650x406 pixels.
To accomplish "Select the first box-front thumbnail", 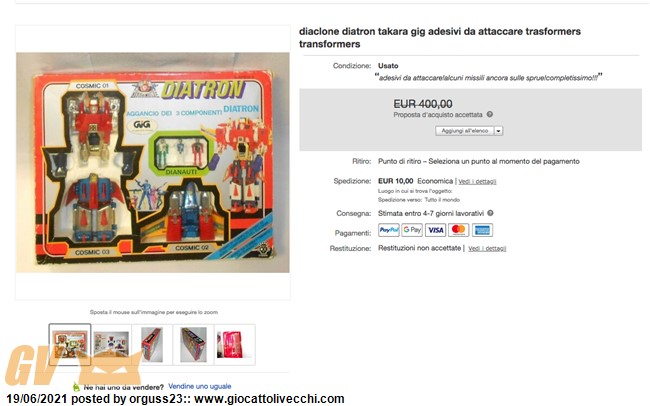I will click(x=70, y=345).
